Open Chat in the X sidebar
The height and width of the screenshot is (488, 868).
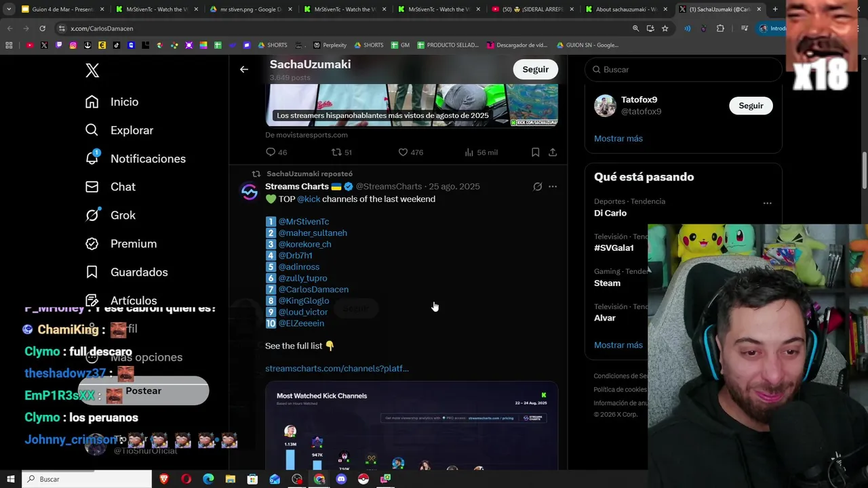click(111, 186)
